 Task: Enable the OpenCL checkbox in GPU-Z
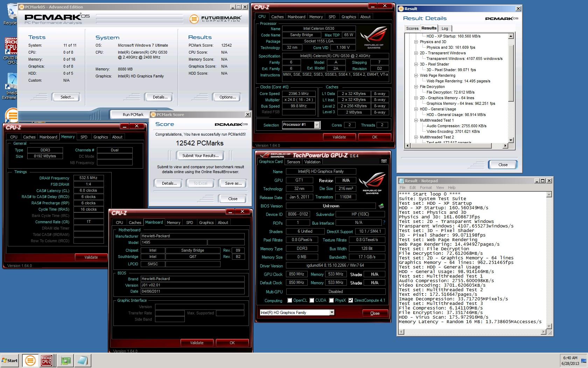click(x=289, y=300)
